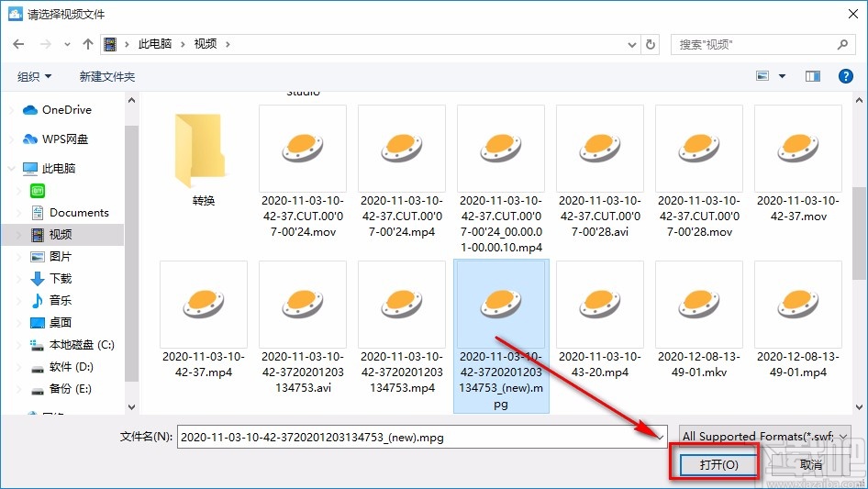
Task: Create a folder with 新建文件夹
Action: (x=106, y=76)
